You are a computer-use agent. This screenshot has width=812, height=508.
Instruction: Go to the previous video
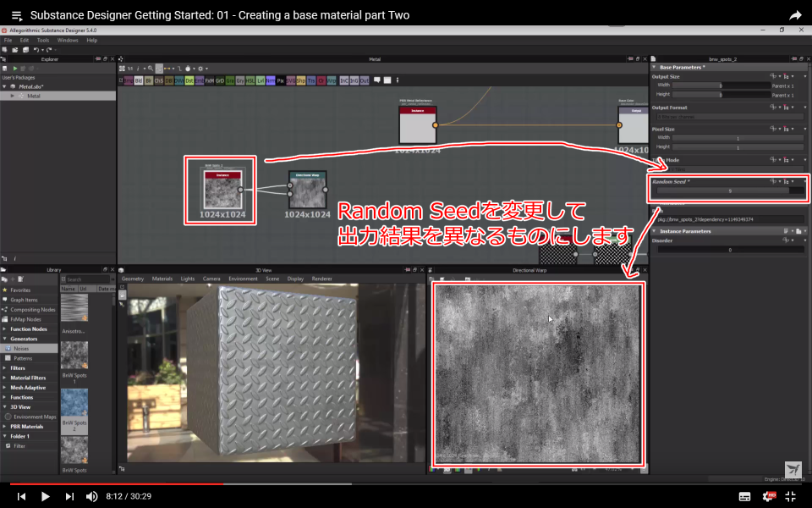click(21, 497)
